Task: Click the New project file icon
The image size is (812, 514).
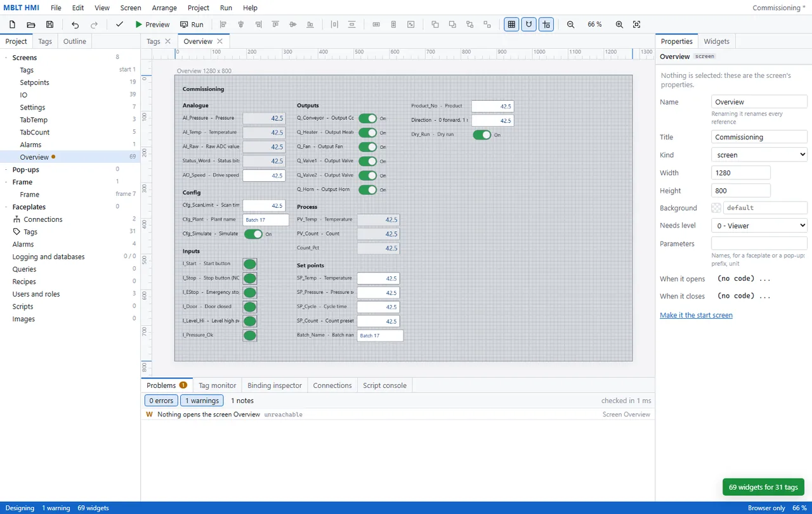Action: click(12, 25)
